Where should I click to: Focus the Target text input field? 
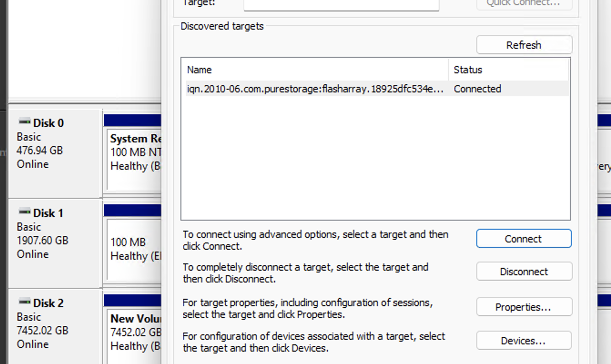coord(341,4)
